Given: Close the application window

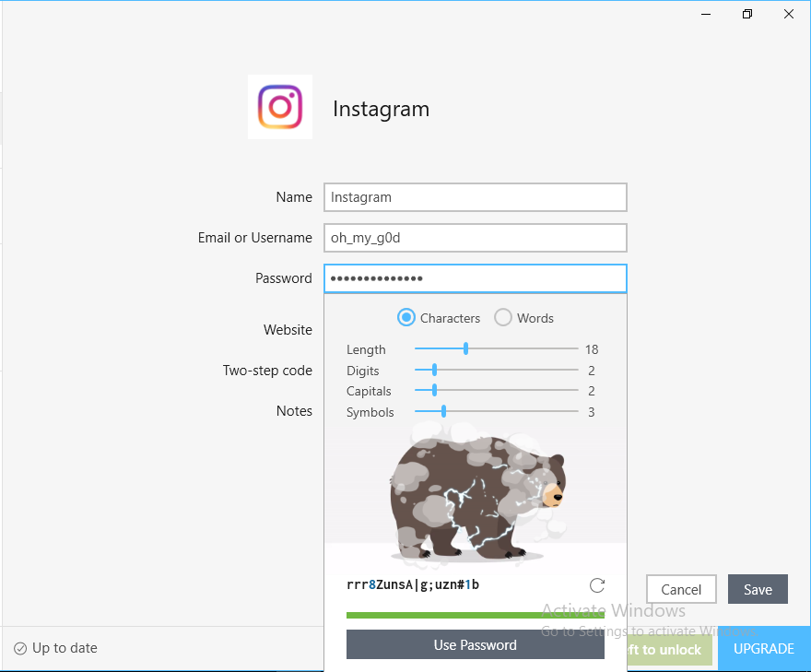Looking at the screenshot, I should tap(788, 14).
